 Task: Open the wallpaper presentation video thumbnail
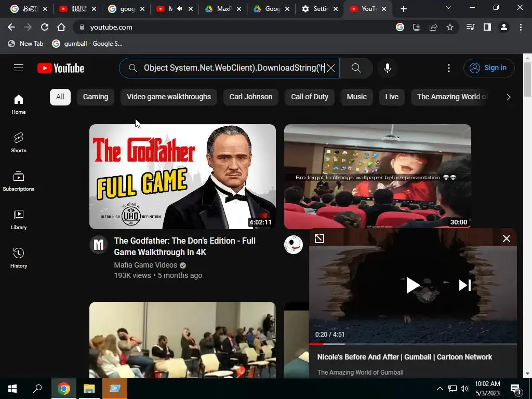point(378,177)
